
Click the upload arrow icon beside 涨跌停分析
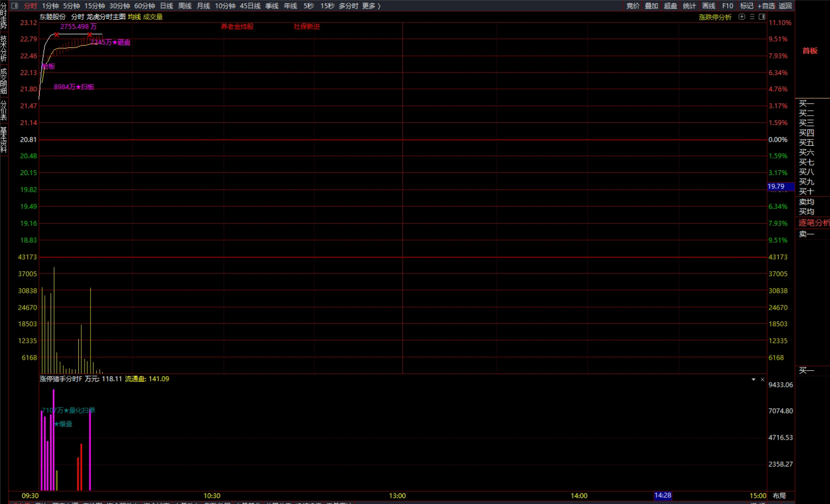coord(742,17)
